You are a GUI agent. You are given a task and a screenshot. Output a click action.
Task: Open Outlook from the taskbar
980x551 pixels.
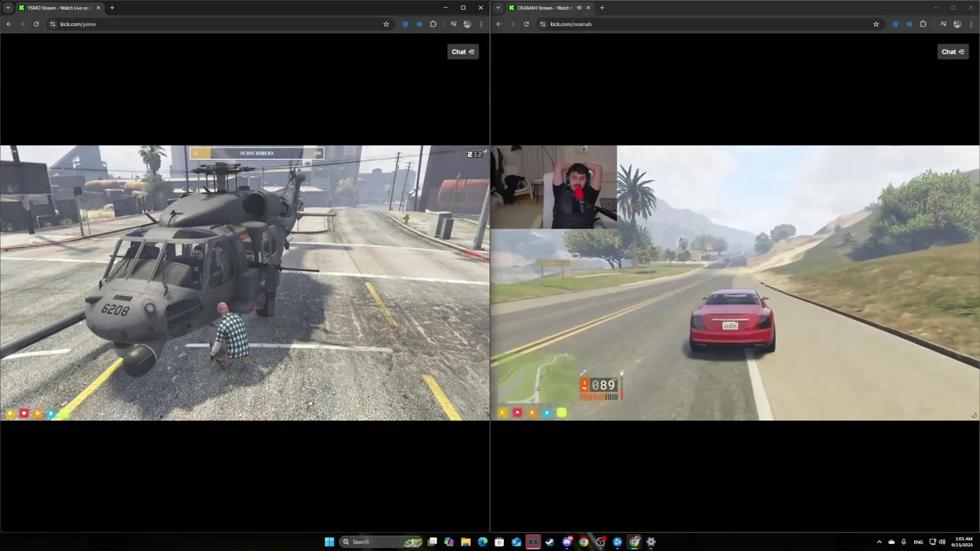(x=516, y=542)
